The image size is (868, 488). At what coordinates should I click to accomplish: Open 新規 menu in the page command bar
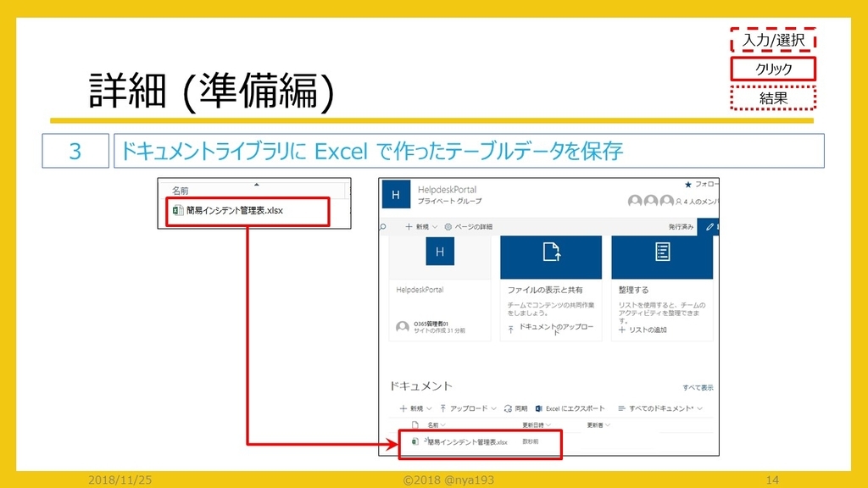click(x=421, y=226)
